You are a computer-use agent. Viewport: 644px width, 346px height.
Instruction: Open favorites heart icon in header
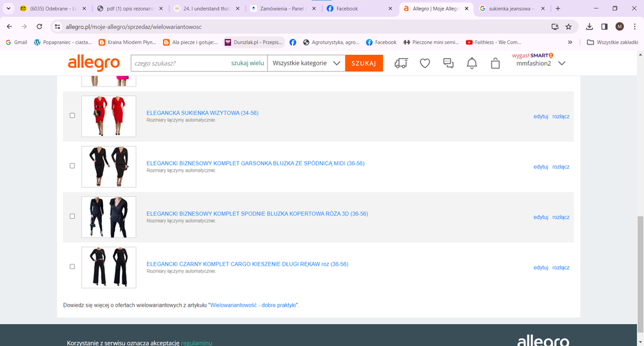(425, 63)
